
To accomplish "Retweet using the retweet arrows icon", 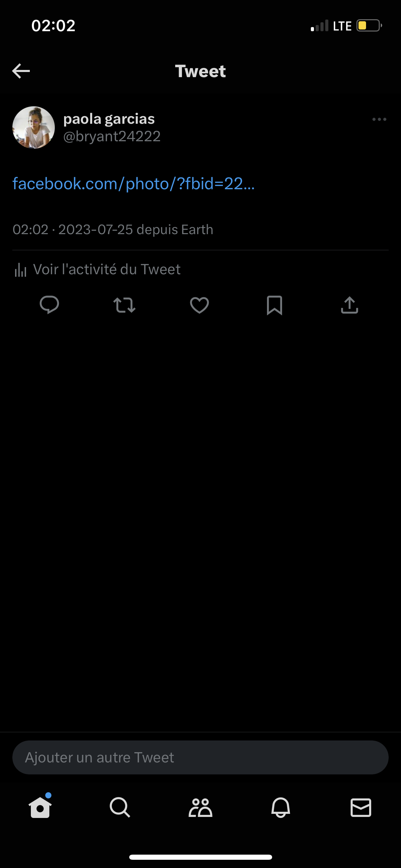I will click(124, 305).
